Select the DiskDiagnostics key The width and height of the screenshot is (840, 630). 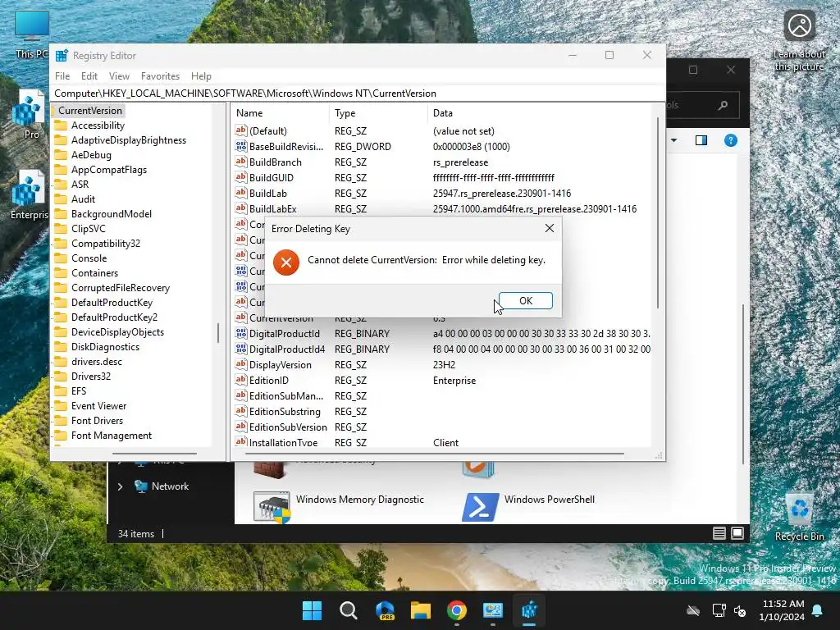tap(105, 347)
